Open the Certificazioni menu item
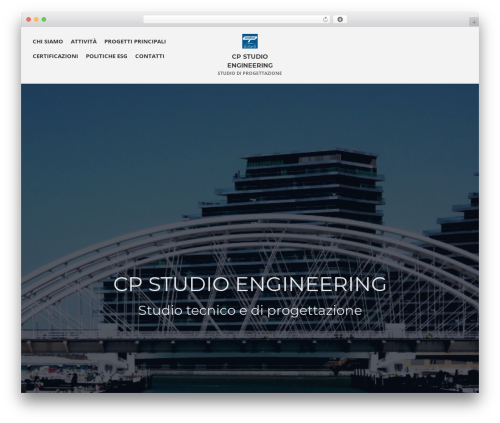 tap(55, 56)
